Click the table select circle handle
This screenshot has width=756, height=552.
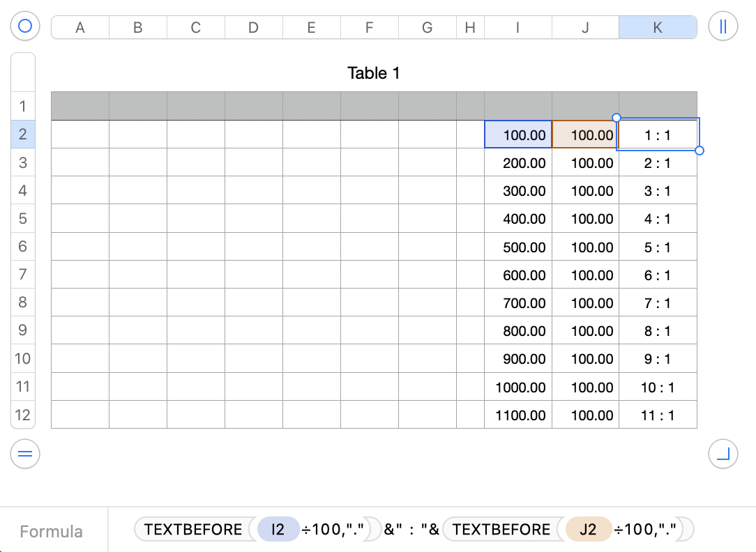point(25,26)
